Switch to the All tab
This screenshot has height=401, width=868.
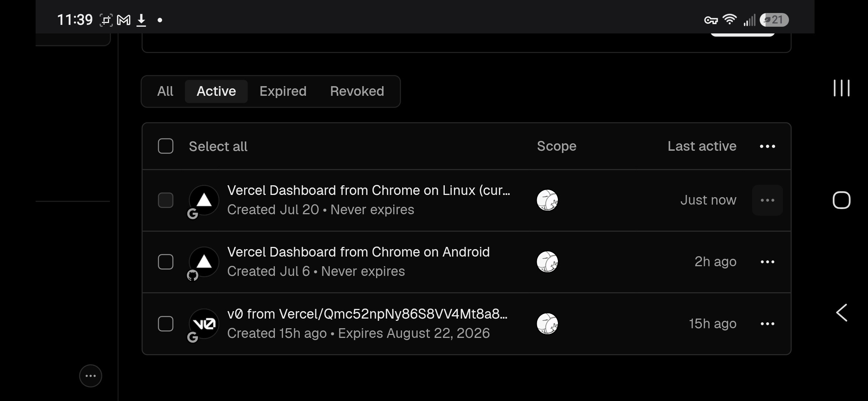(165, 91)
